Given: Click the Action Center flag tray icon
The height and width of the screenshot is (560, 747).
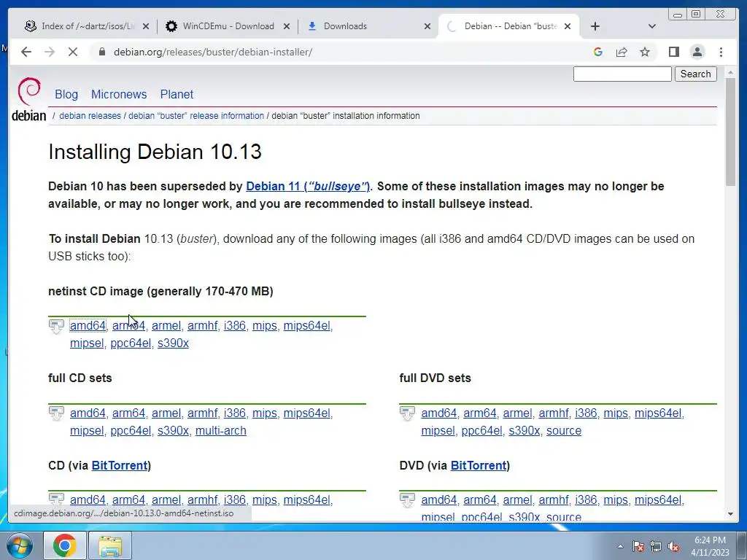Looking at the screenshot, I should click(638, 546).
